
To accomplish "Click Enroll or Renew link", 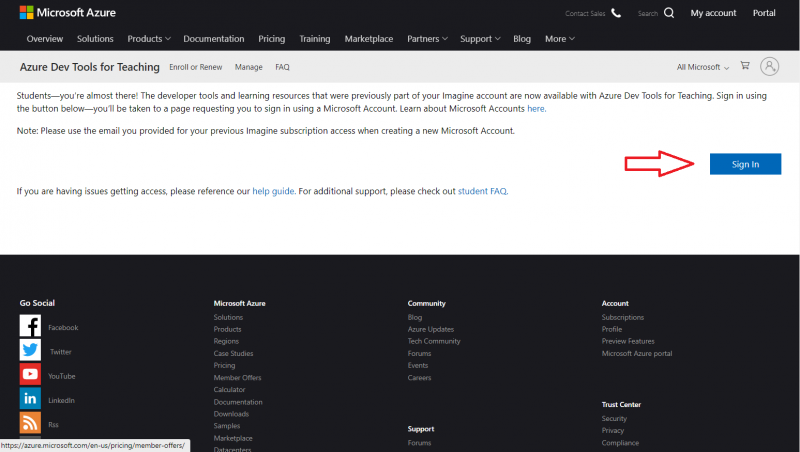I will (x=195, y=67).
